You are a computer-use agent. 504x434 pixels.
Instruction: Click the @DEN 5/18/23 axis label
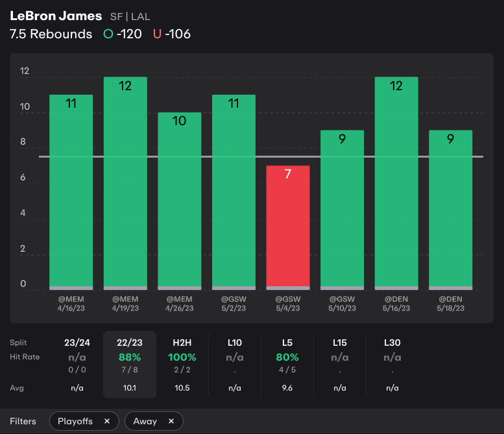coord(451,304)
